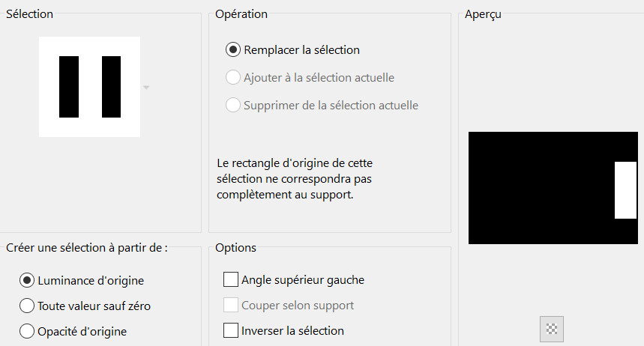Click the Opération group heading
Screen dimensions: 644x346
(241, 13)
